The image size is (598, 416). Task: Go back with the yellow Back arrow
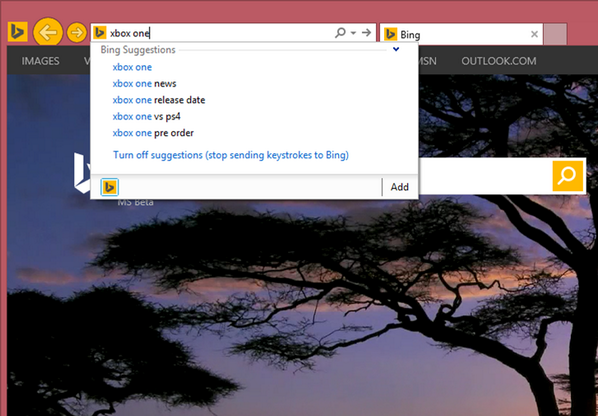pyautogui.click(x=48, y=32)
